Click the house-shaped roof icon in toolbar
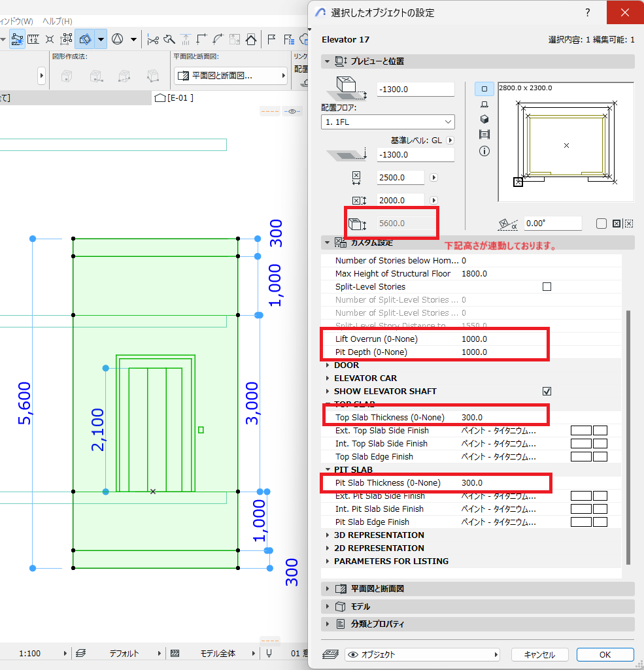This screenshot has height=670, width=644. [x=251, y=40]
